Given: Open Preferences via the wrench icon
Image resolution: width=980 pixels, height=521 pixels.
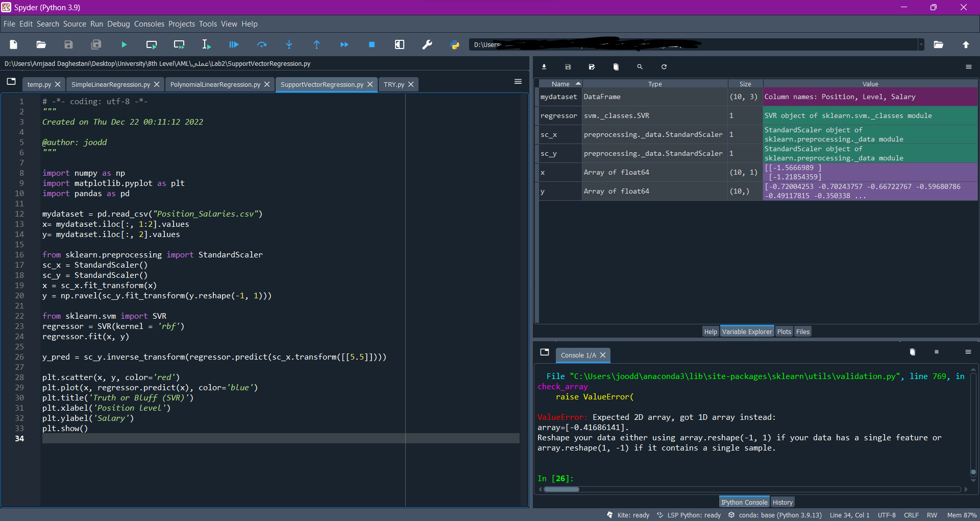Looking at the screenshot, I should [427, 45].
